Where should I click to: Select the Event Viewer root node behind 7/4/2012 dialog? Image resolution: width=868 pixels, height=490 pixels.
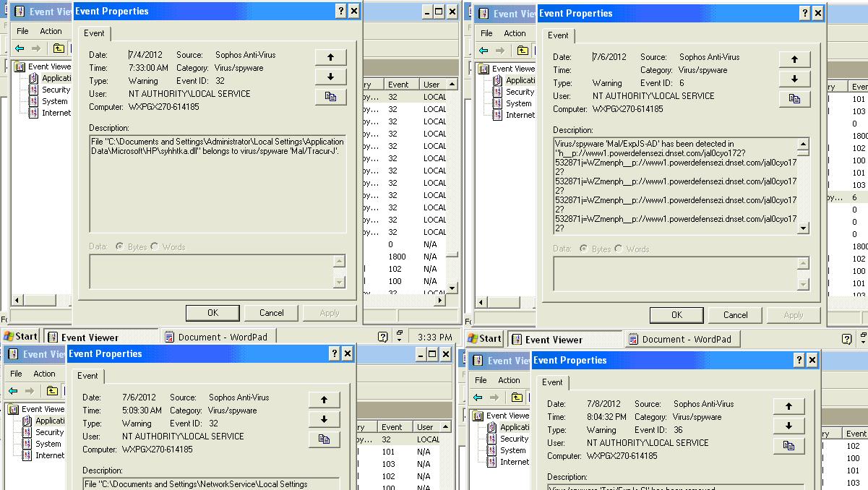(x=43, y=66)
